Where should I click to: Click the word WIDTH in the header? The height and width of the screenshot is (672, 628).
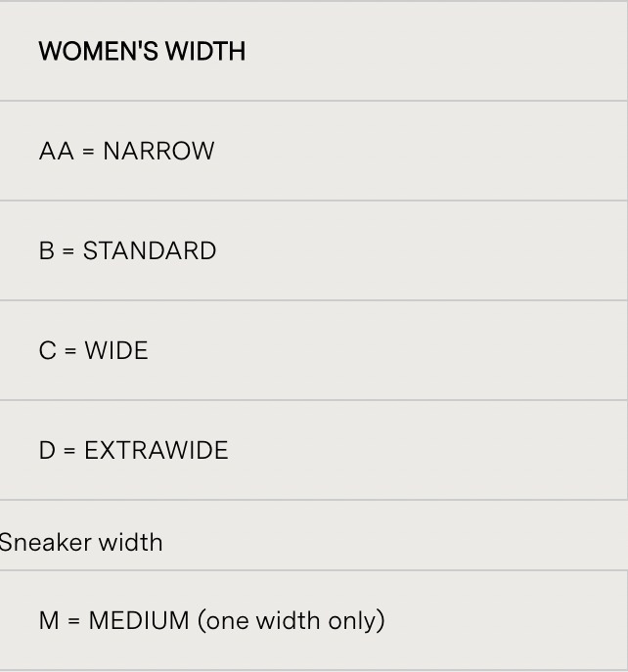(205, 51)
